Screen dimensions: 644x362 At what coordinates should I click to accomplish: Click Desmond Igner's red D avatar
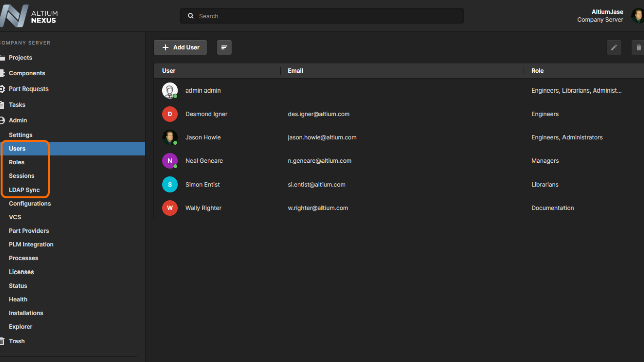click(x=170, y=114)
